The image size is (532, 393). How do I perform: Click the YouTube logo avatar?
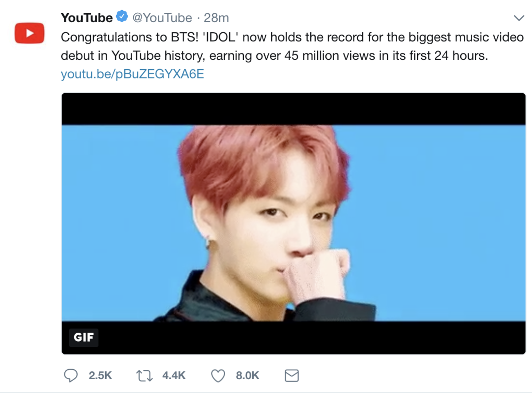[29, 32]
